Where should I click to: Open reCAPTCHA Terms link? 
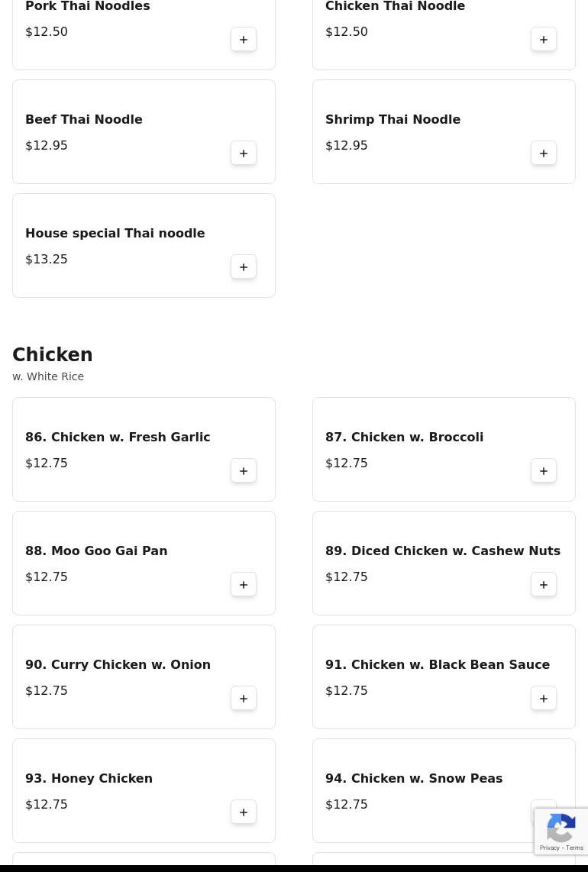(575, 848)
